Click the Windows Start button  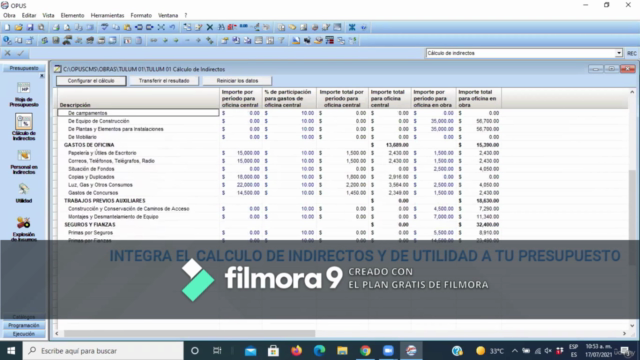point(11,351)
